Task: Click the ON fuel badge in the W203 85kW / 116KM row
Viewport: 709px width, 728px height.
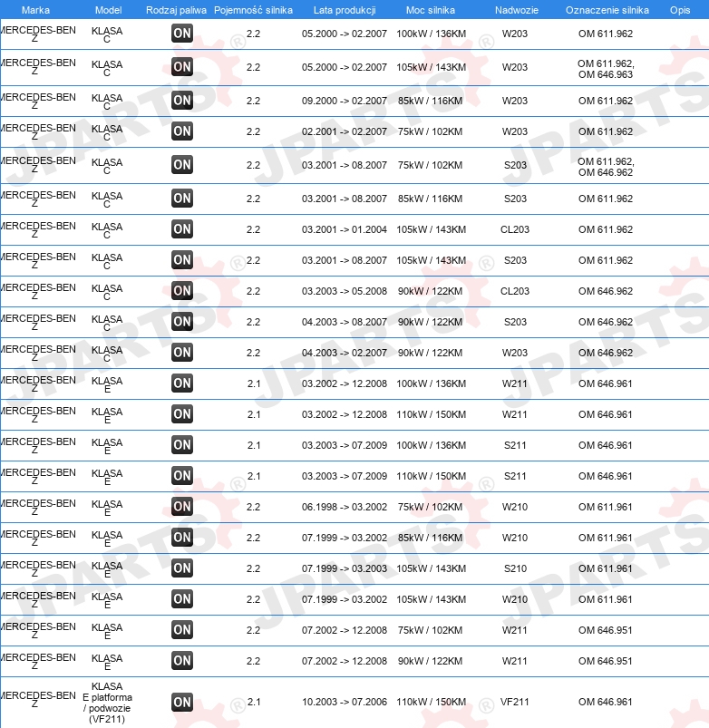Action: point(182,101)
